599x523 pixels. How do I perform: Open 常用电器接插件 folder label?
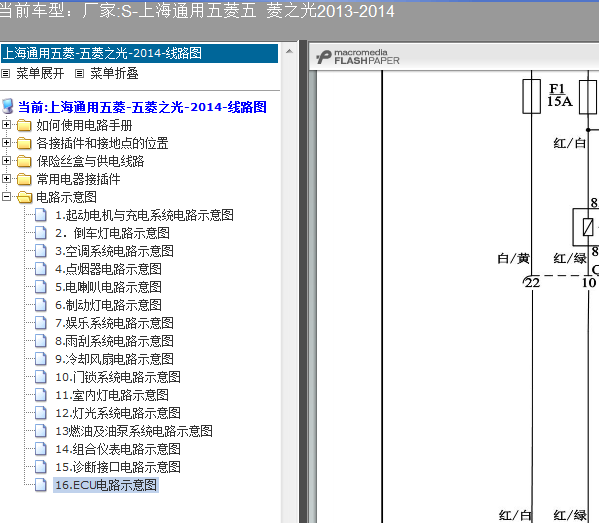[78, 179]
